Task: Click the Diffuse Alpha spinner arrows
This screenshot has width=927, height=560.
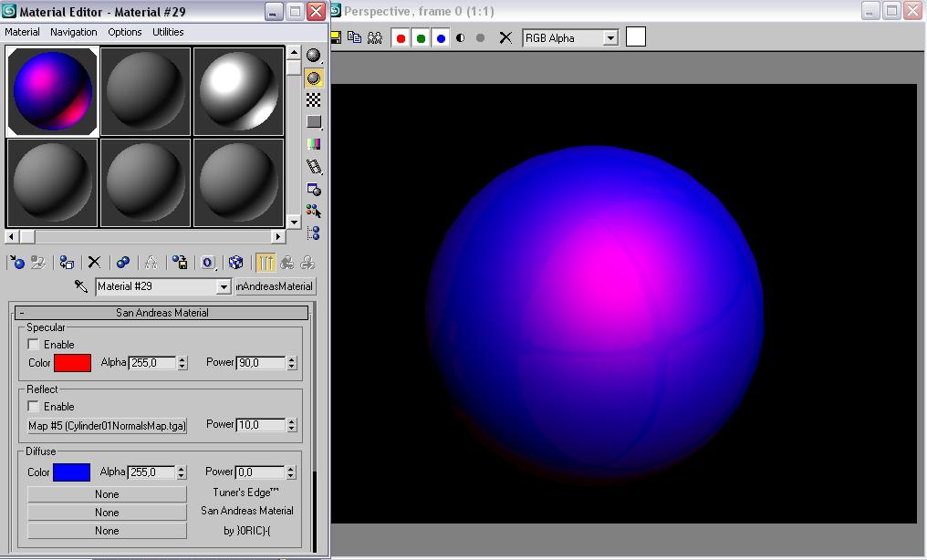Action: pos(182,472)
